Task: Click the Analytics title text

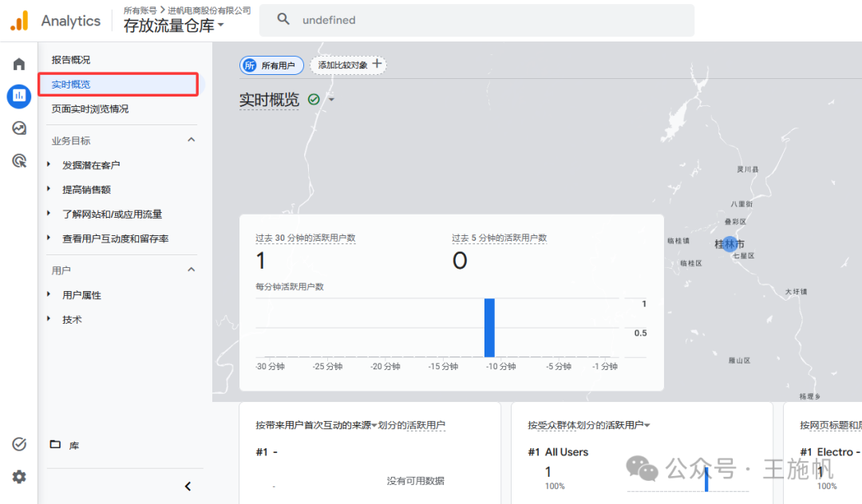Action: (71, 21)
